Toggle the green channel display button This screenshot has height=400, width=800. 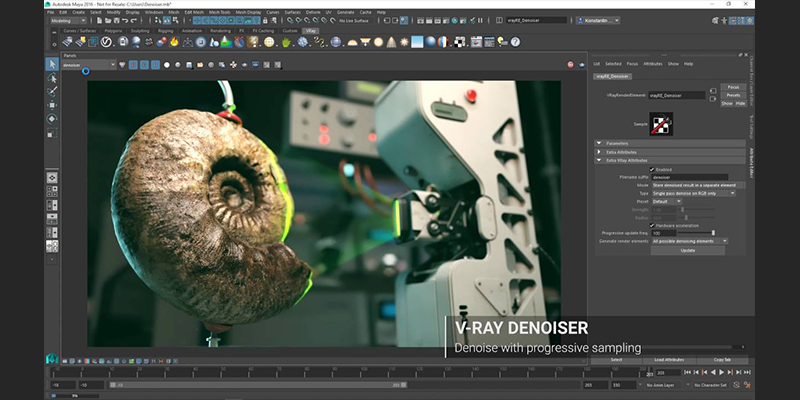(x=144, y=65)
